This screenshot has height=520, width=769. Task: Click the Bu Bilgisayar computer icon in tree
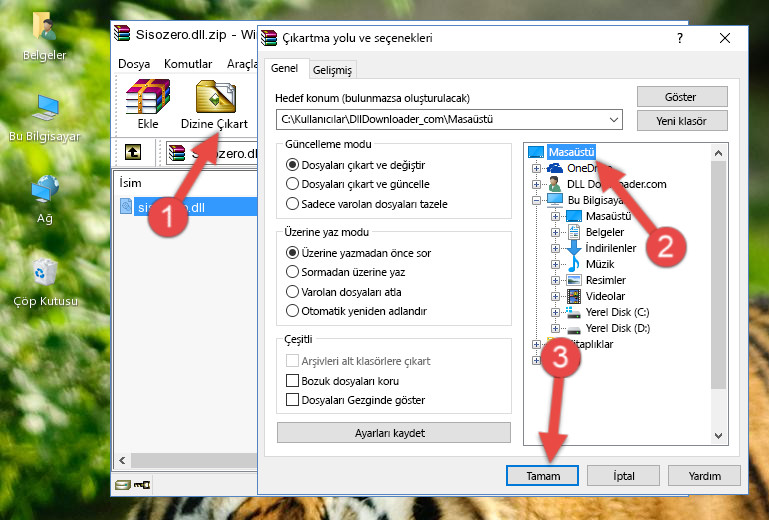pyautogui.click(x=555, y=200)
